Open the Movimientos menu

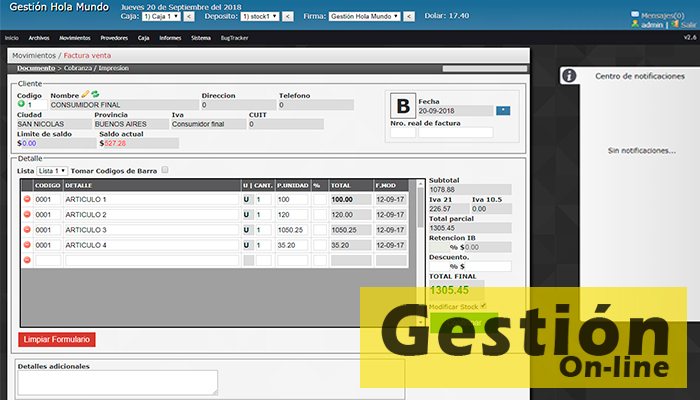pyautogui.click(x=74, y=37)
